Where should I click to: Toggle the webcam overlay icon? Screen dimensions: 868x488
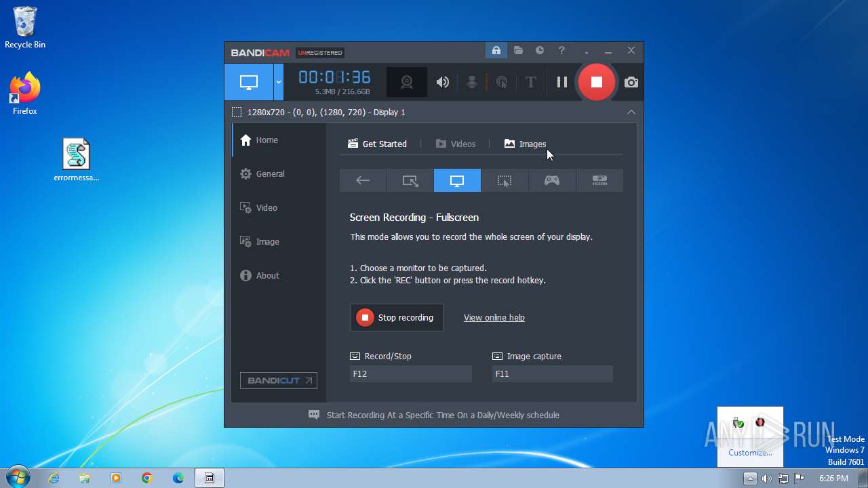407,82
